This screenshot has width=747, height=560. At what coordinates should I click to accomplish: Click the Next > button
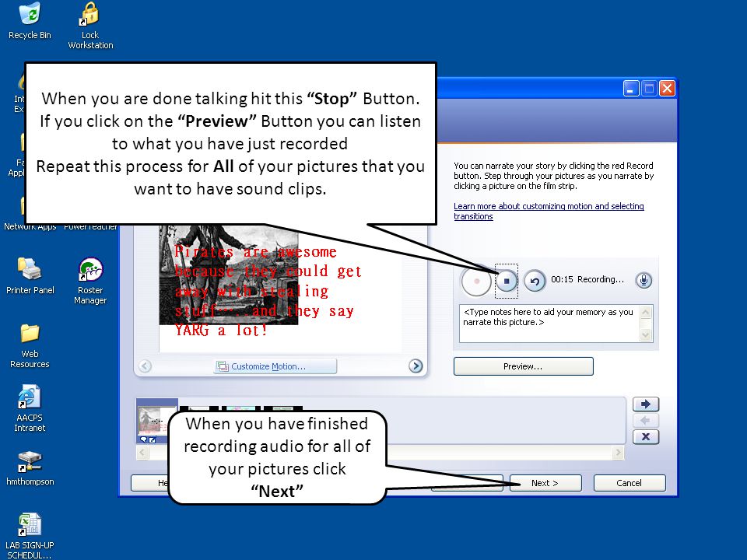(x=545, y=483)
